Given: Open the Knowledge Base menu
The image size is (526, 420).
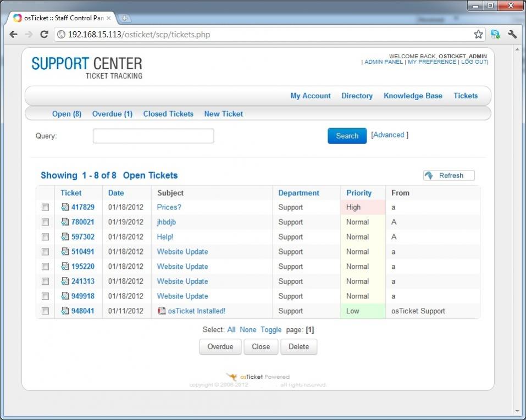Looking at the screenshot, I should click(413, 96).
